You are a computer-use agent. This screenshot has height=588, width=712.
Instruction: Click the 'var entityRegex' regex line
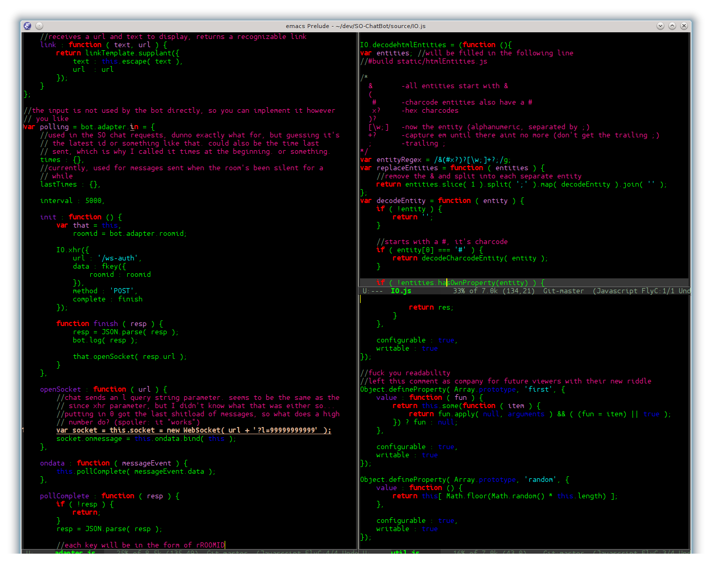click(x=436, y=160)
